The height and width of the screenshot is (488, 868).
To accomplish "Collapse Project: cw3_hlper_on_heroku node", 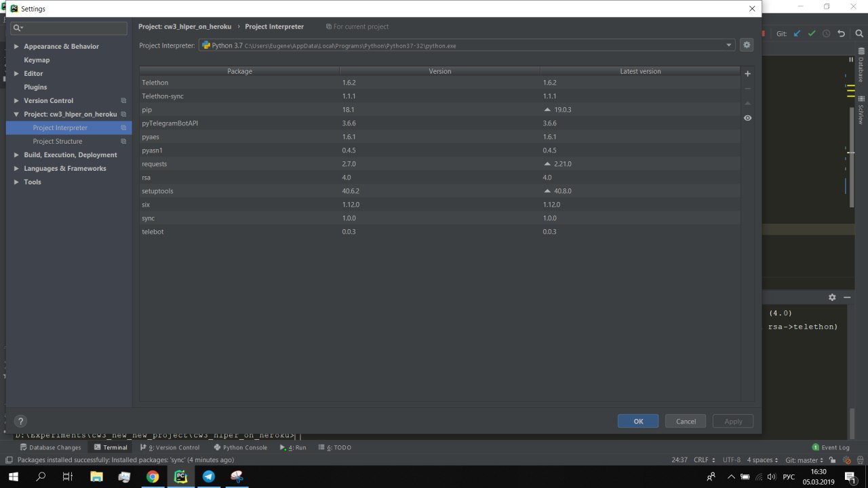I will pos(17,115).
